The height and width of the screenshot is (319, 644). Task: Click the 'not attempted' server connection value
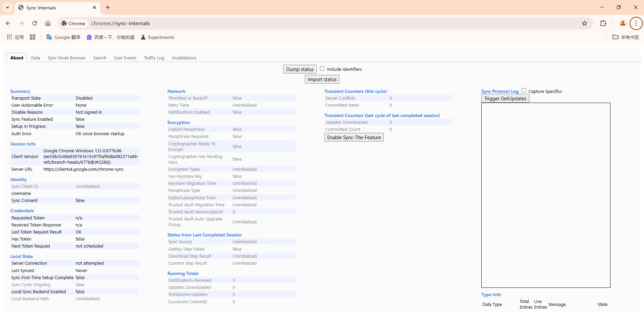(90, 263)
